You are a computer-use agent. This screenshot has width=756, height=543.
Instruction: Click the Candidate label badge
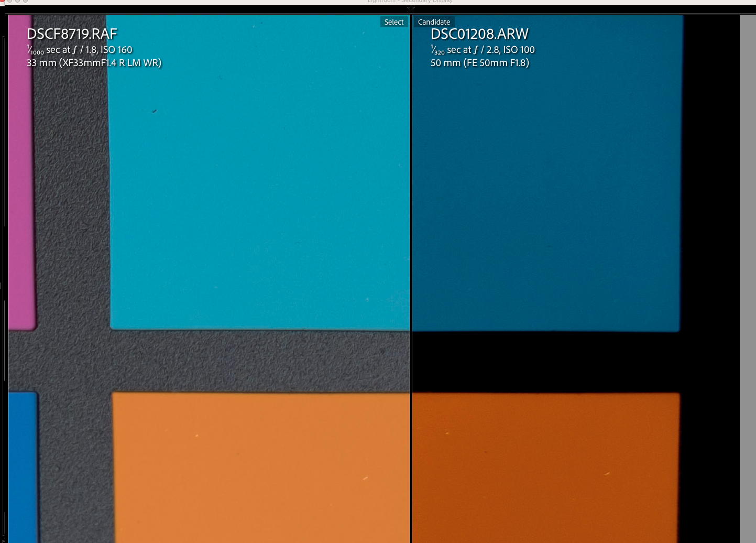434,22
